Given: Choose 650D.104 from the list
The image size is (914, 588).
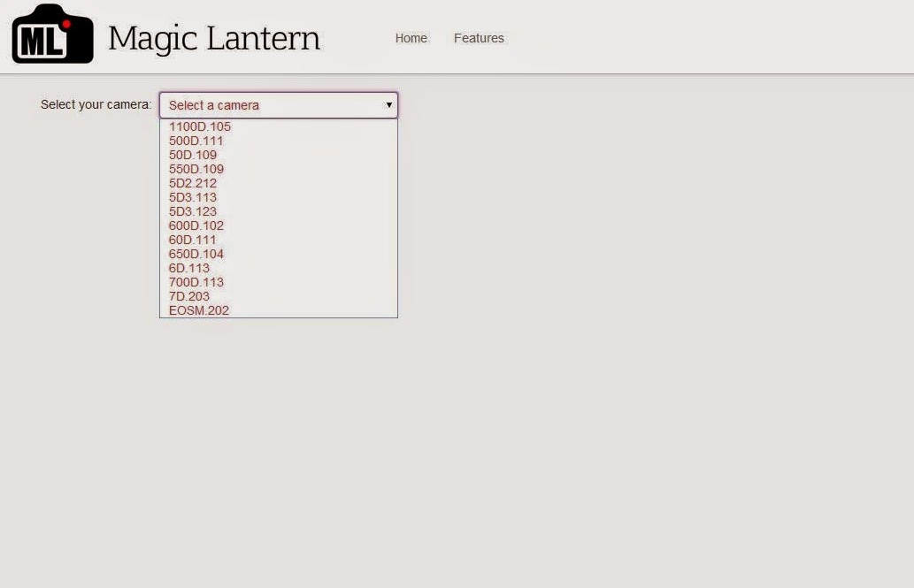Looking at the screenshot, I should 279,254.
